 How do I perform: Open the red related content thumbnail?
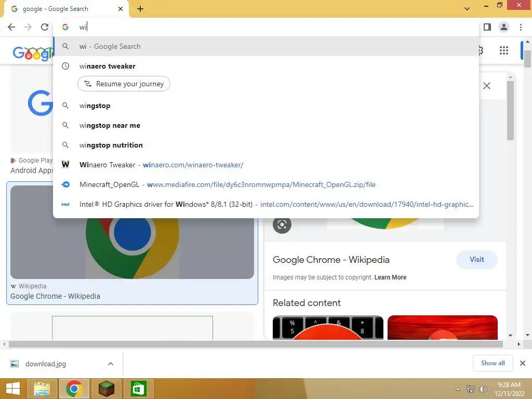443,327
